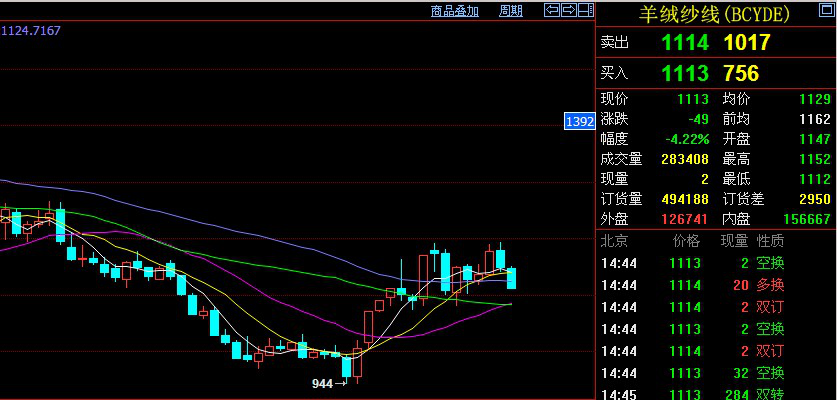Click the 羊绒纱线(BCYDE) title

click(x=714, y=14)
